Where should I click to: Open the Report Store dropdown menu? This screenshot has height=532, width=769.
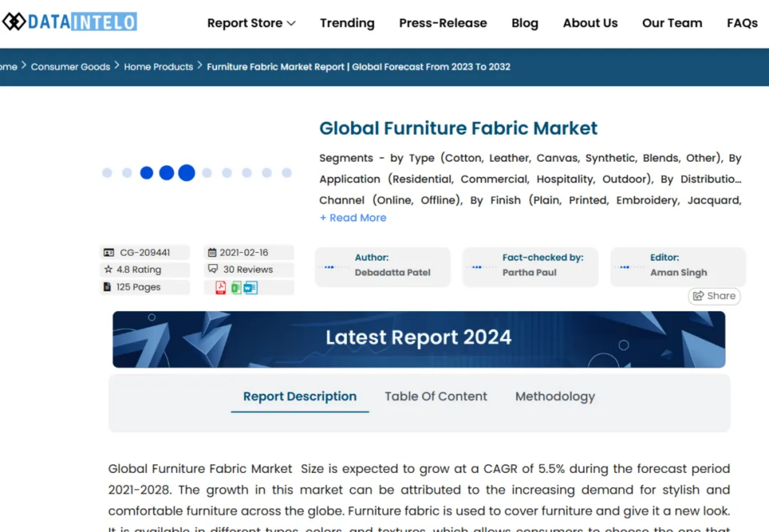coord(251,23)
